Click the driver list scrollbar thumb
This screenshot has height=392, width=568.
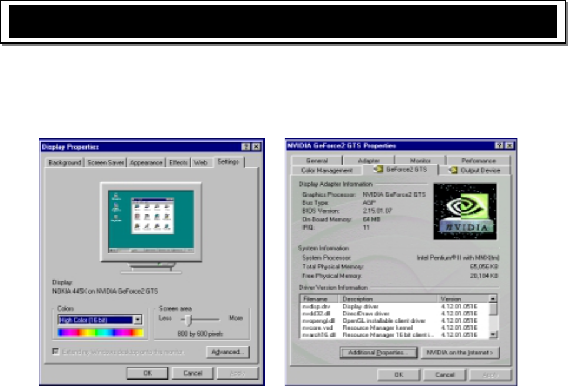coord(493,309)
